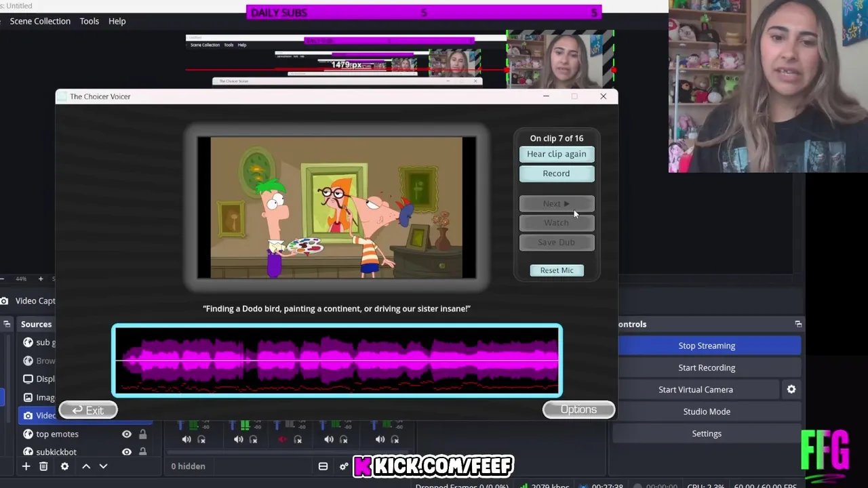The image size is (868, 488).
Task: Open Virtual Camera settings gear
Action: click(x=791, y=390)
